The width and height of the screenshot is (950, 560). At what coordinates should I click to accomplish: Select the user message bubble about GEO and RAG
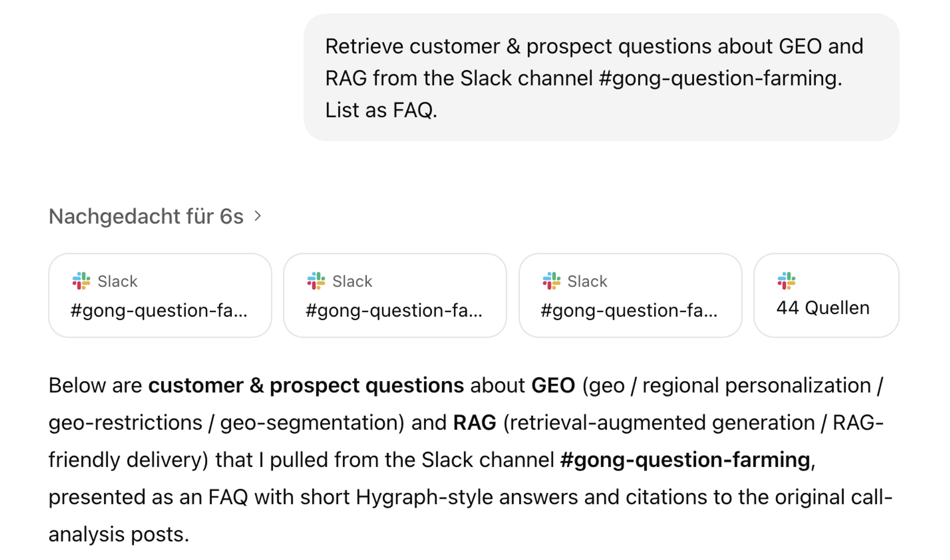602,77
